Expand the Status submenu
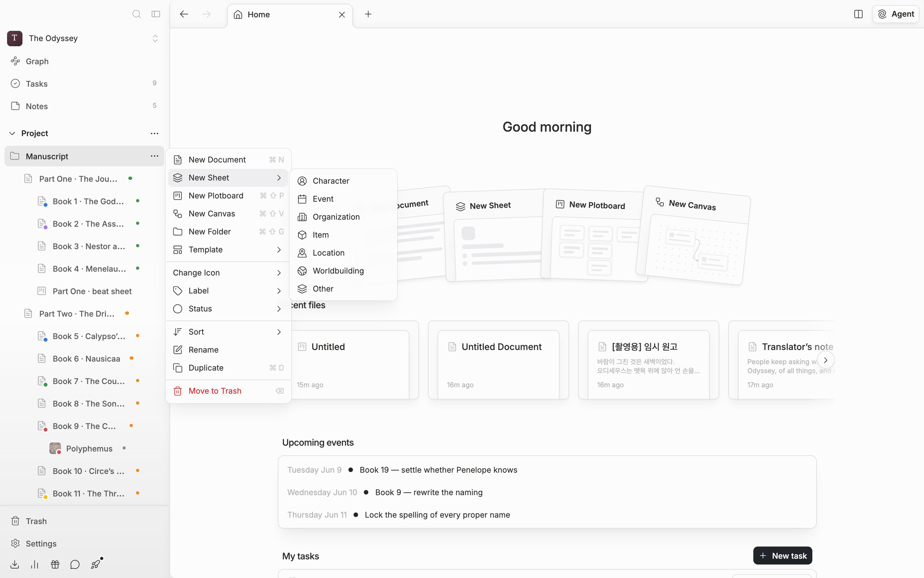Image resolution: width=924 pixels, height=578 pixels. pos(228,309)
